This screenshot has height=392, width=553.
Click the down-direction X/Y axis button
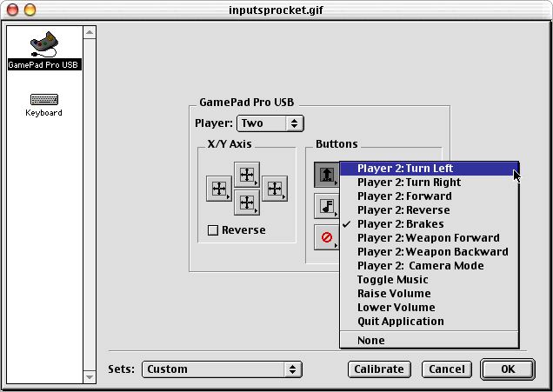247,203
